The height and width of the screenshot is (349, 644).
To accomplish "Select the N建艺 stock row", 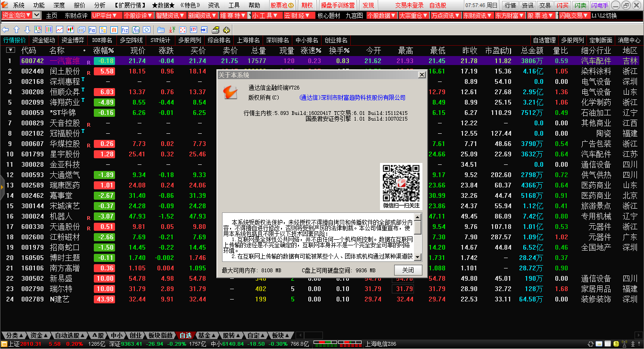I will point(322,299).
